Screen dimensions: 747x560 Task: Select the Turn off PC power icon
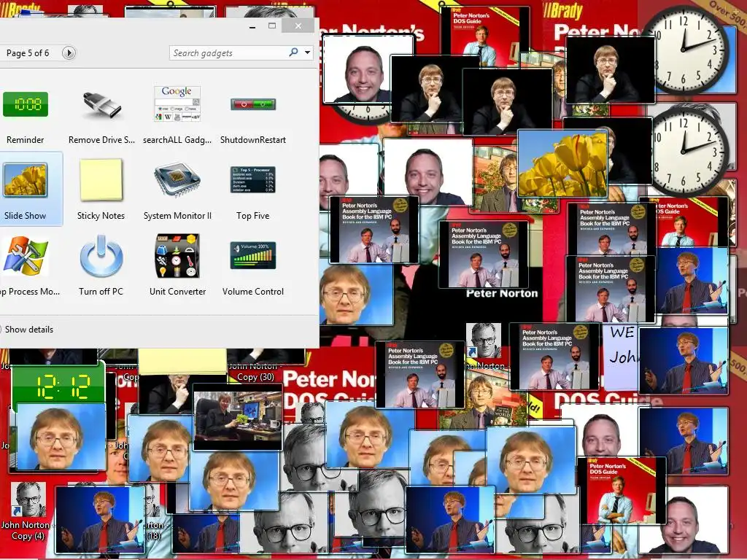[101, 256]
